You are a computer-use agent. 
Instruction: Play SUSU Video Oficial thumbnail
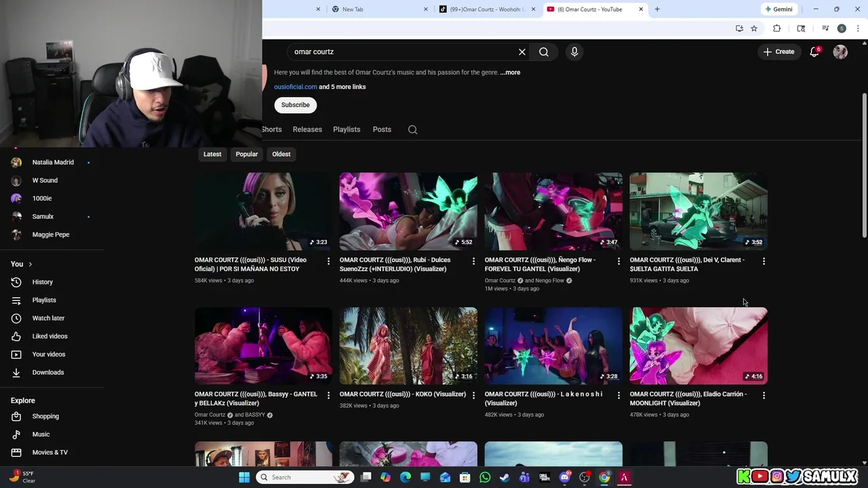[x=263, y=211]
